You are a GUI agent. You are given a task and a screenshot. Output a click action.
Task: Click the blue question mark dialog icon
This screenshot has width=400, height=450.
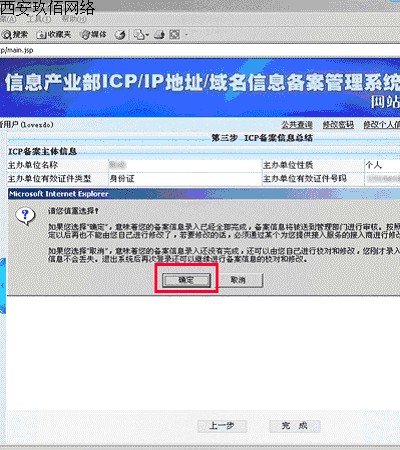click(25, 216)
